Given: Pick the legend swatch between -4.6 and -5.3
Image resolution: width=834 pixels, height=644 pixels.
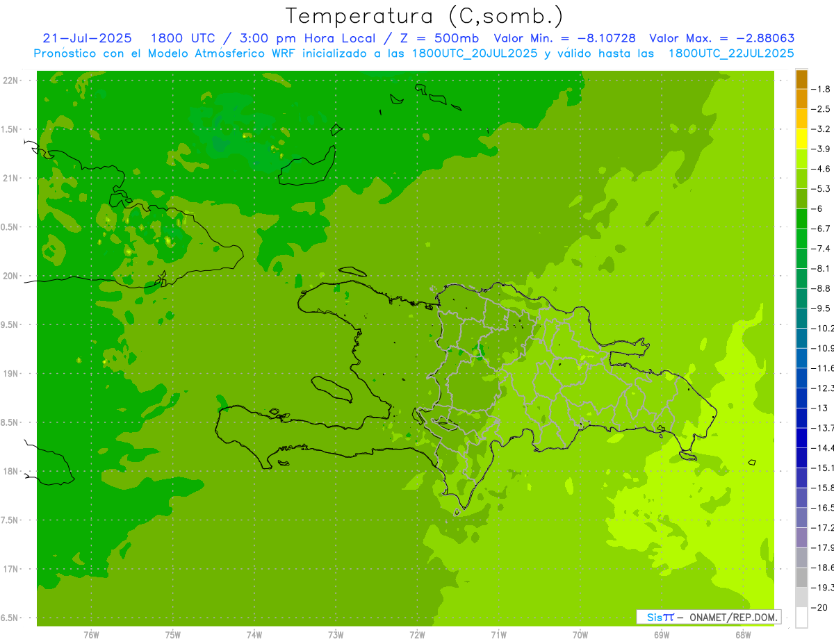Looking at the screenshot, I should click(x=801, y=179).
